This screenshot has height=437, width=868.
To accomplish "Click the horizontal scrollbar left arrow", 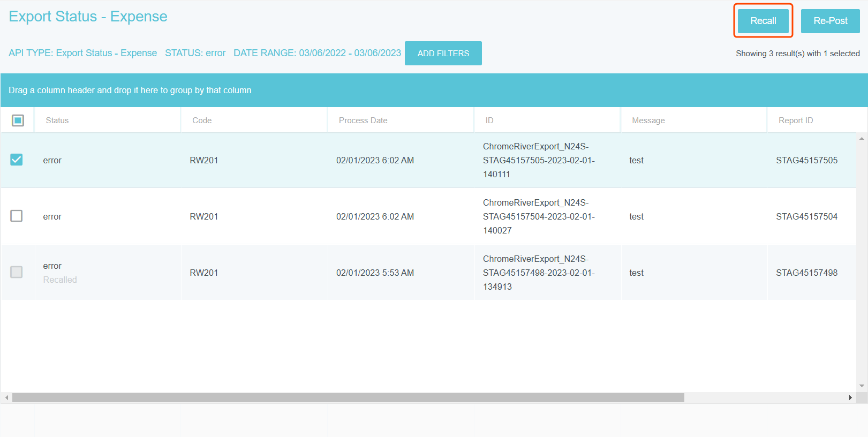I will coord(6,398).
